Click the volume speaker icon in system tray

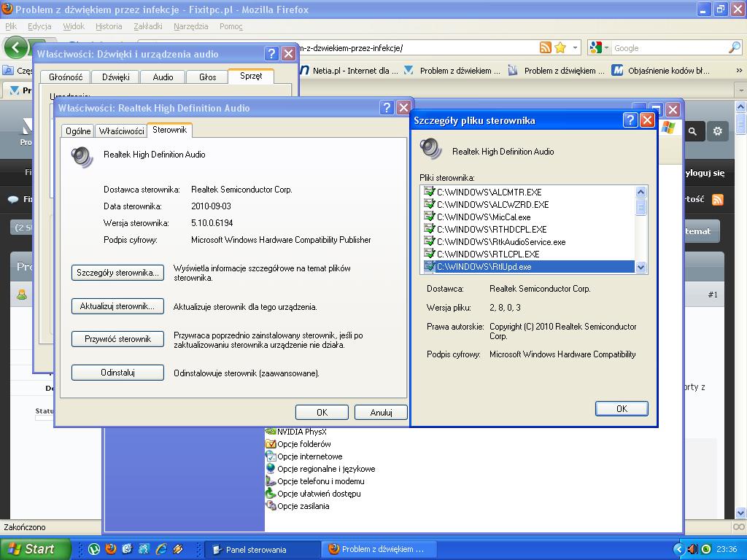click(693, 549)
